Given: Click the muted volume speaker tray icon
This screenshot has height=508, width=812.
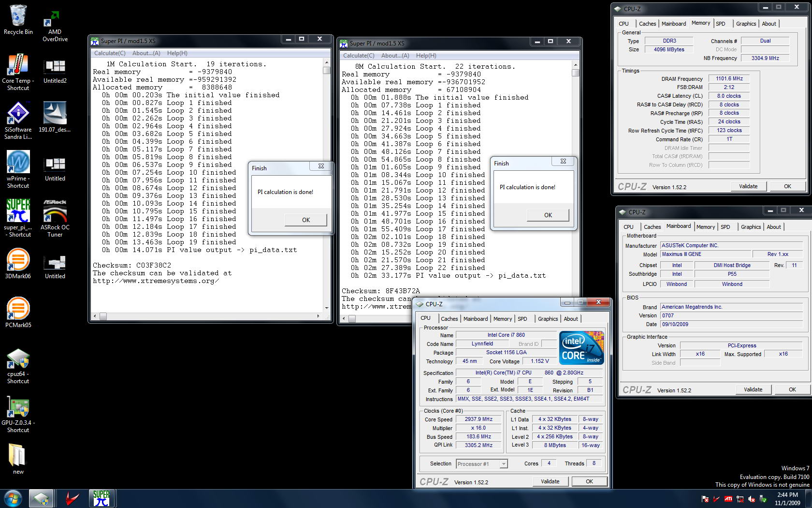Looking at the screenshot, I should click(752, 499).
